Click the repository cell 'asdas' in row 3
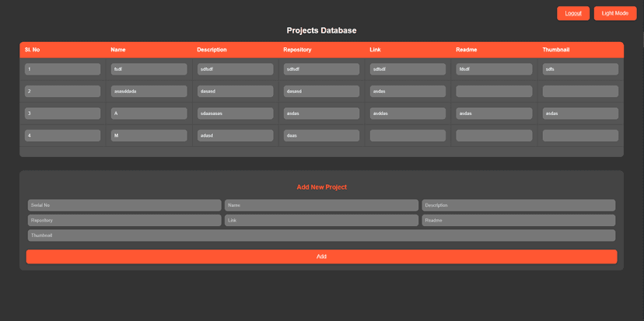 (x=321, y=113)
